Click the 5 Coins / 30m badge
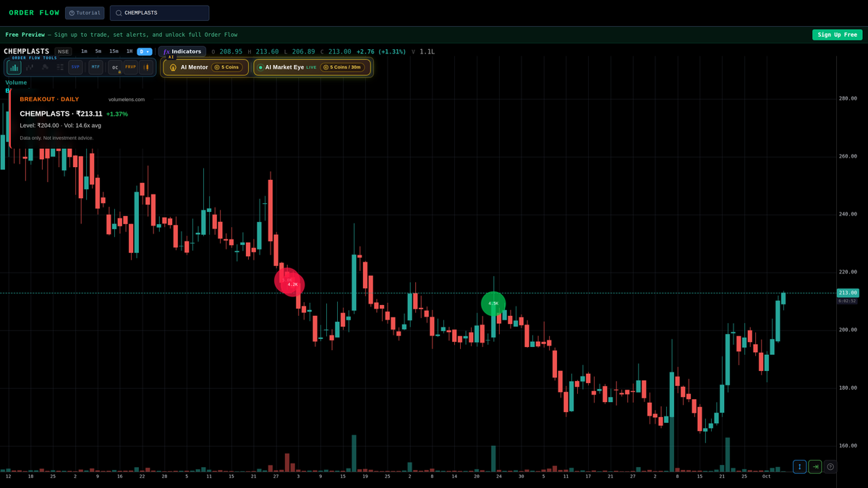 point(343,67)
